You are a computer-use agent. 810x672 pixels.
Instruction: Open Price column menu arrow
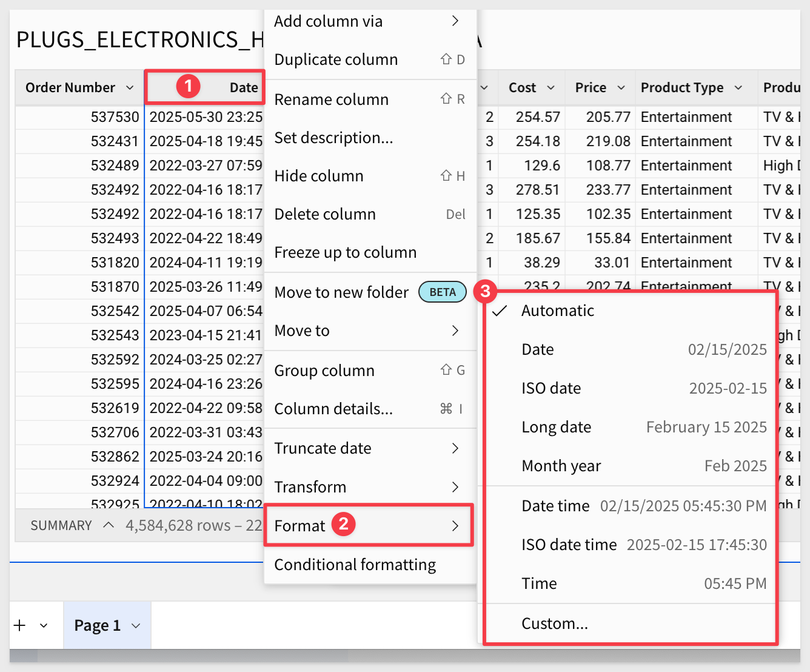(x=621, y=88)
